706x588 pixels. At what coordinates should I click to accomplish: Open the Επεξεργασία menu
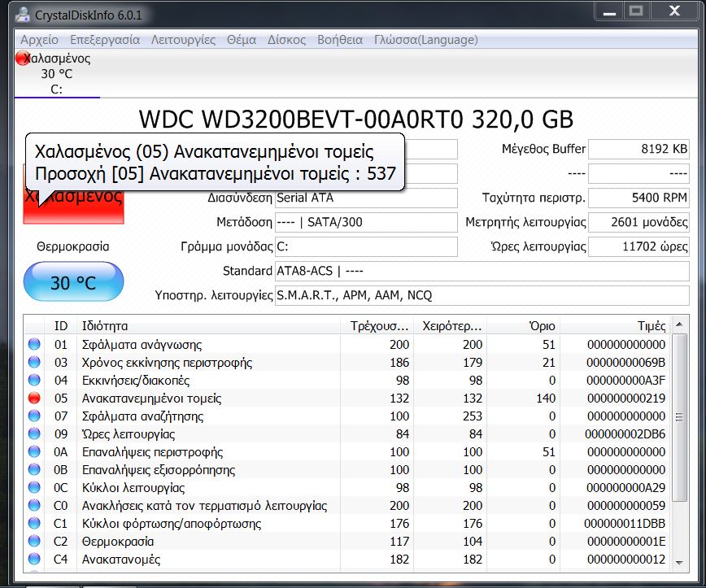pyautogui.click(x=105, y=40)
